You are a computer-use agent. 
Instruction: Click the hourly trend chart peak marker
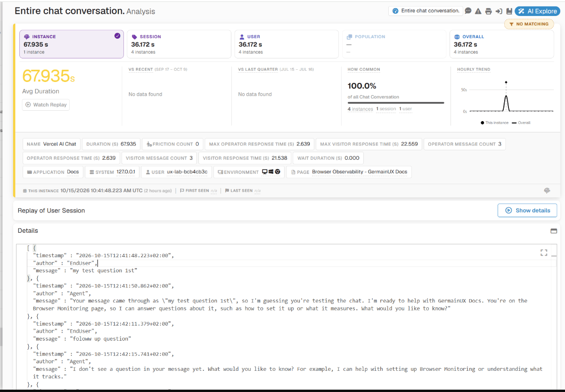[506, 82]
